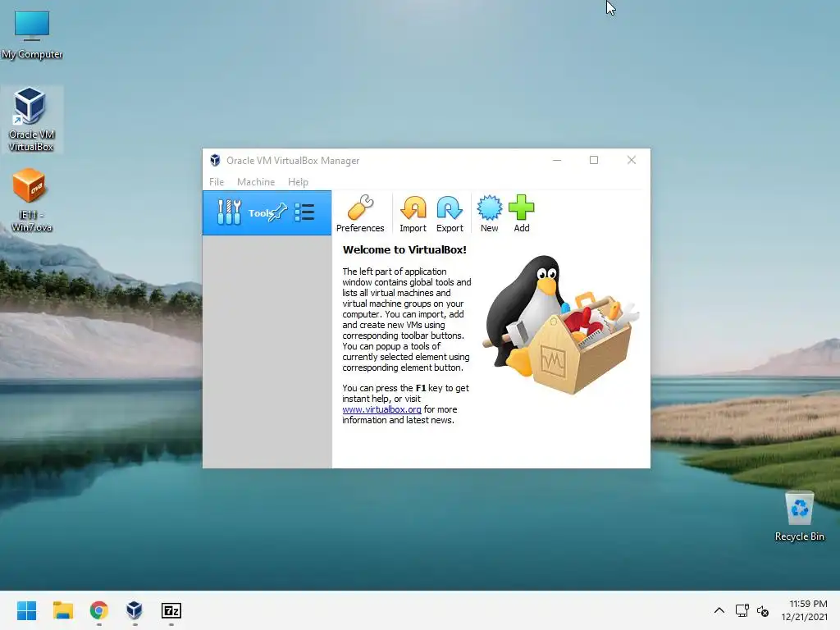Open Google Chrome from taskbar
840x630 pixels.
point(98,610)
